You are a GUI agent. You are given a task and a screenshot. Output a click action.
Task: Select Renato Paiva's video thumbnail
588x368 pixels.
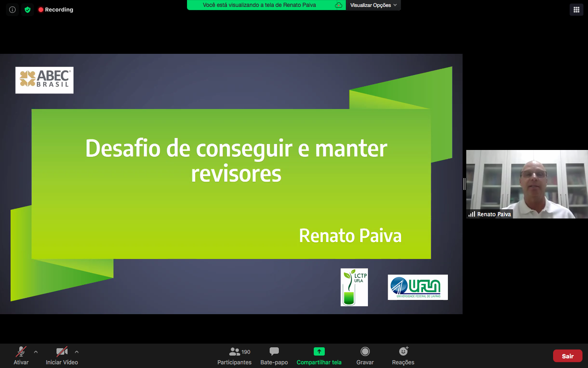coord(527,184)
